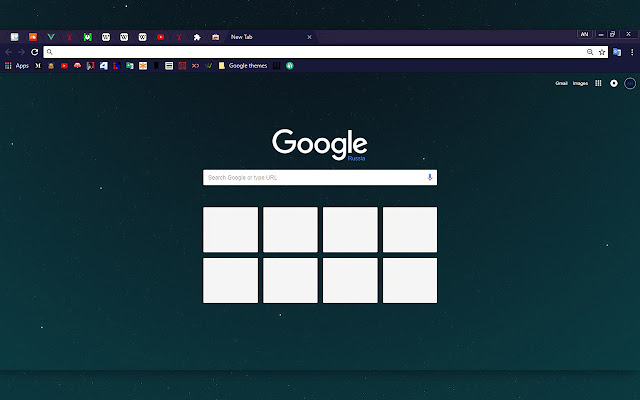The width and height of the screenshot is (640, 400).
Task: Go back with the back arrow
Action: pos(9,52)
